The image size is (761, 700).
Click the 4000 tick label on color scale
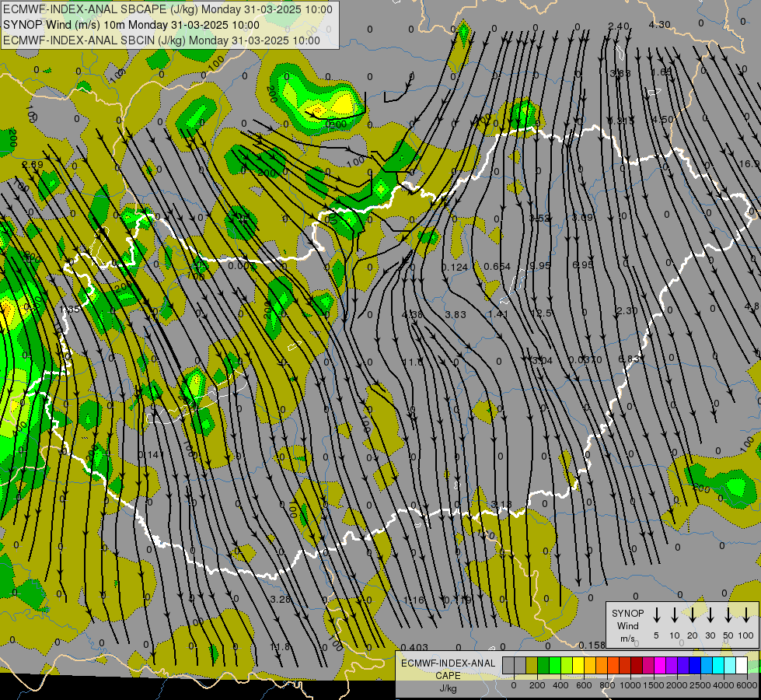point(724,685)
